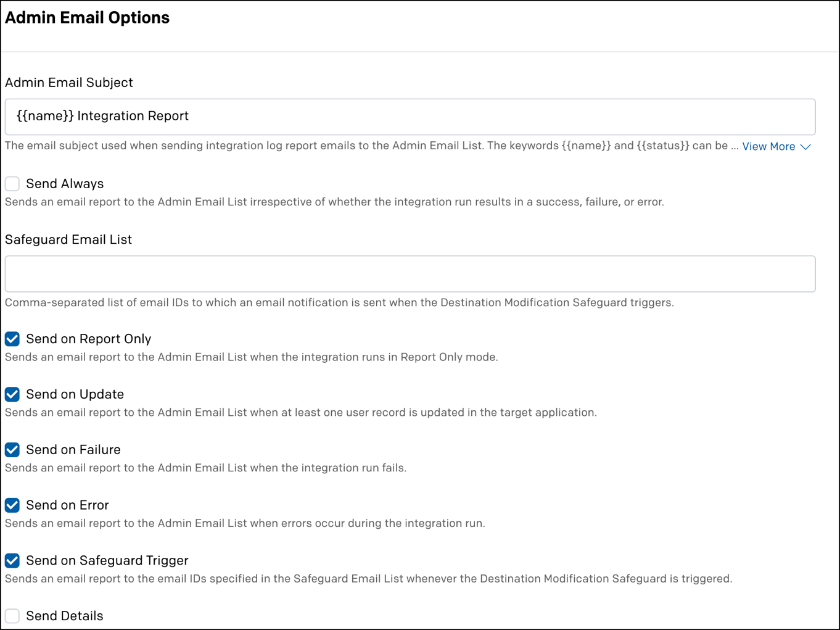Click the View More link text
The height and width of the screenshot is (630, 840).
click(768, 147)
